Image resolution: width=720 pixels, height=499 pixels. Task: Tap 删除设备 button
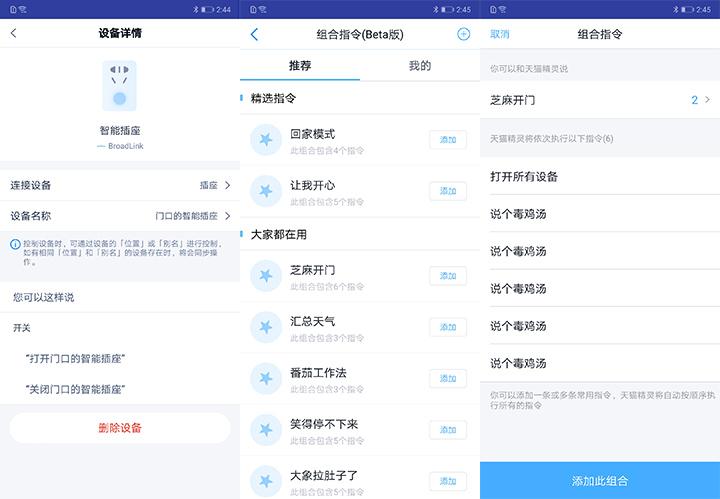click(120, 428)
